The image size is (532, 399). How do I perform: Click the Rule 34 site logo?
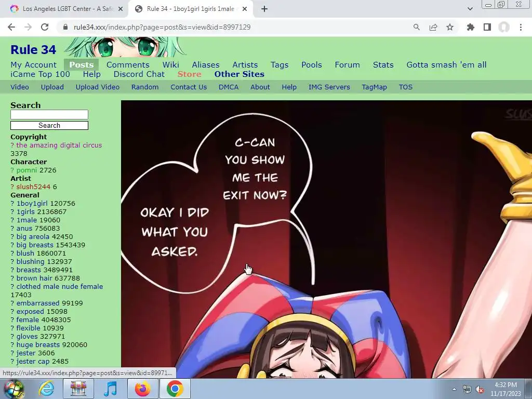(x=33, y=49)
